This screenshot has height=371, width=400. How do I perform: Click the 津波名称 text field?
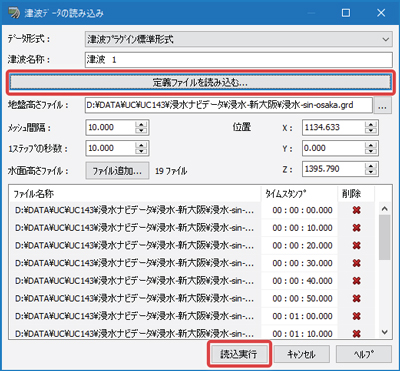coord(239,60)
